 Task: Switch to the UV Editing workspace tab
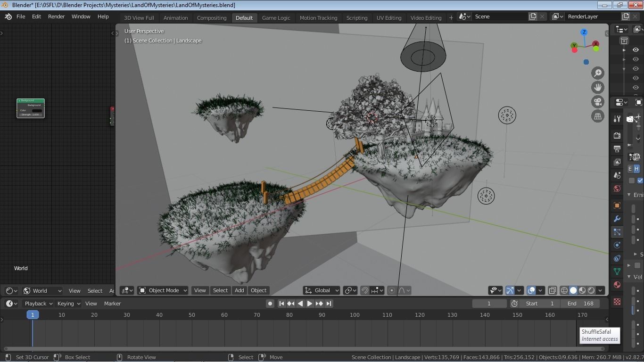pos(389,18)
